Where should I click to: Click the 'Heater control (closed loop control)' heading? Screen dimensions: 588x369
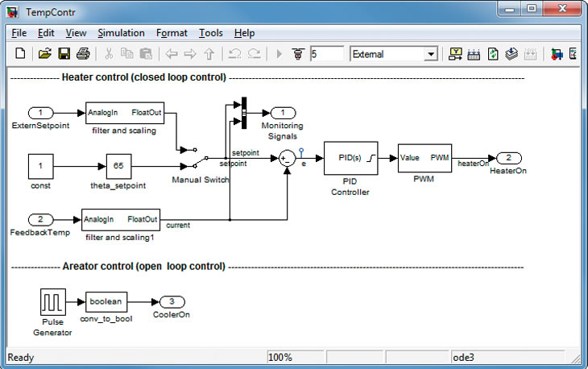pos(144,77)
